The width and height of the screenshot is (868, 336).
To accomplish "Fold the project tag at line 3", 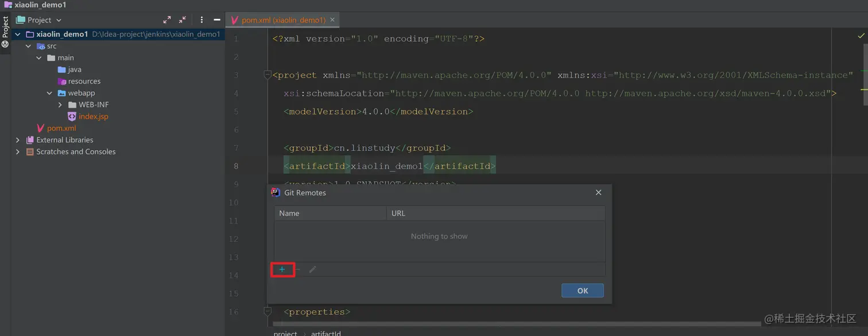I will pyautogui.click(x=267, y=75).
